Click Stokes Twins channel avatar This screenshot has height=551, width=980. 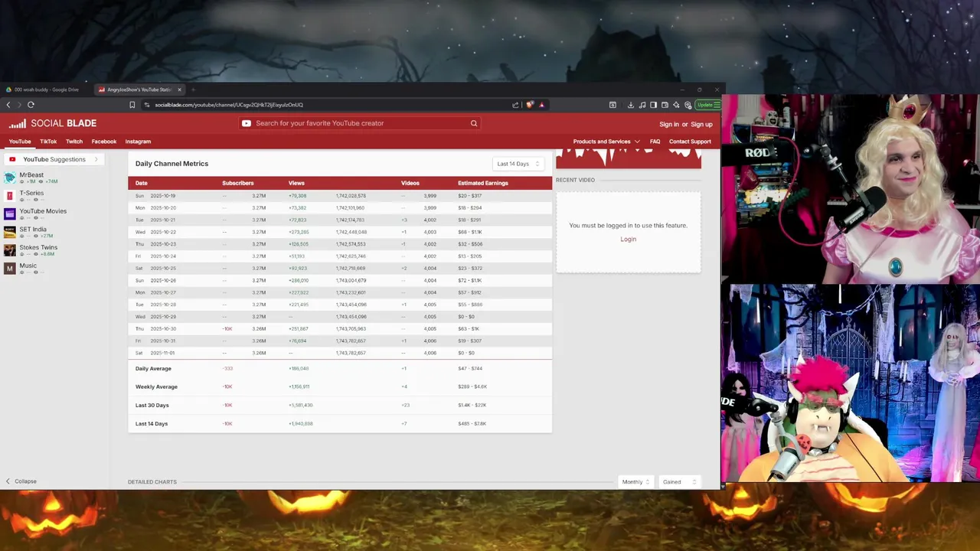(x=9, y=250)
